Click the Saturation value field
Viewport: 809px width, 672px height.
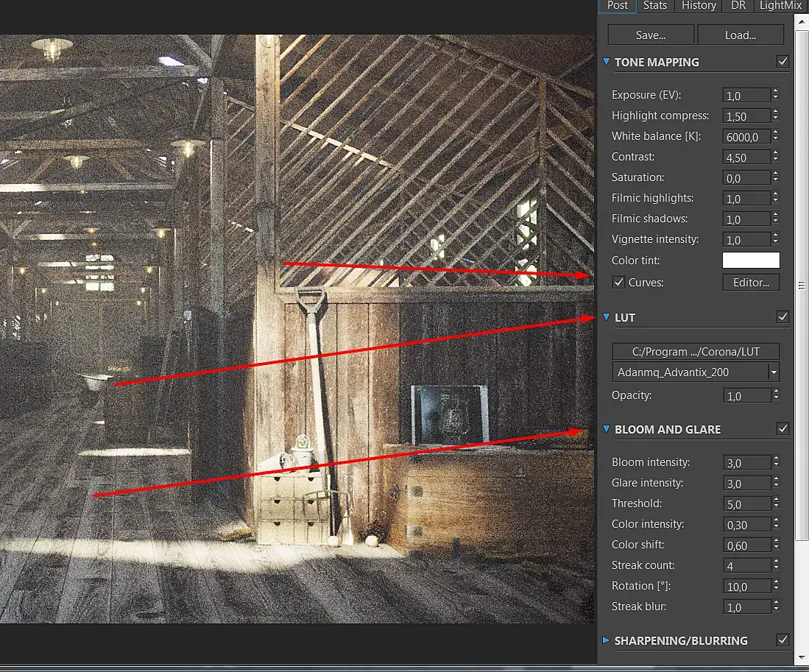pyautogui.click(x=746, y=178)
